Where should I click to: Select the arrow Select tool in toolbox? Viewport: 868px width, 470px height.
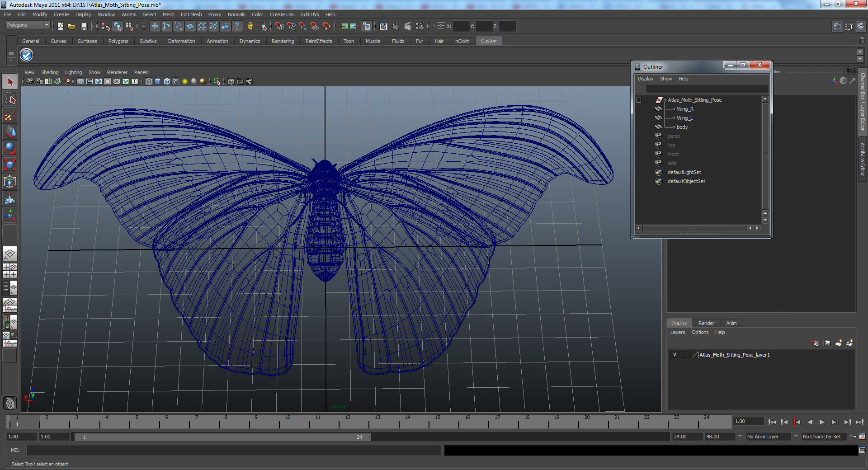(x=10, y=82)
